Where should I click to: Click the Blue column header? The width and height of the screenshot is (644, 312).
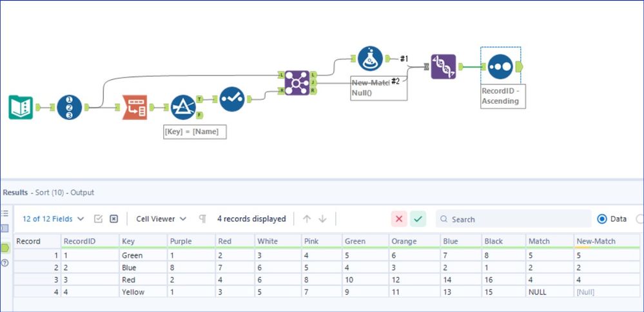(461, 241)
